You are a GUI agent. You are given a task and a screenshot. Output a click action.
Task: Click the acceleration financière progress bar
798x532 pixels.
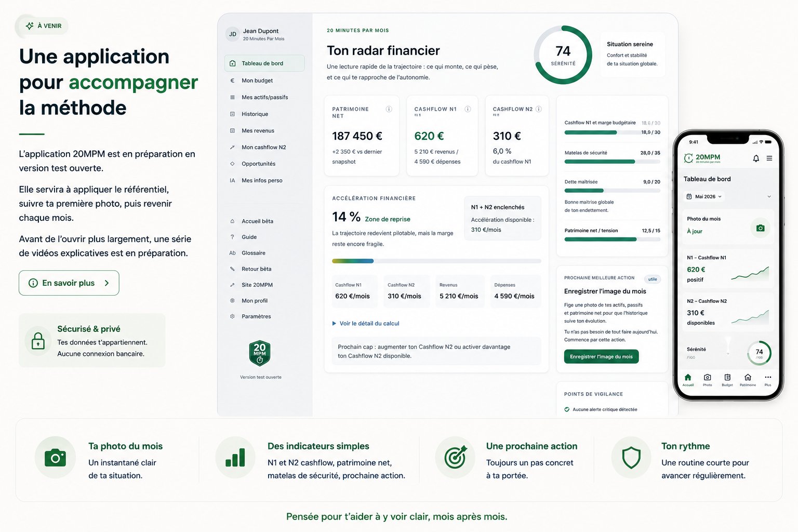(x=436, y=261)
